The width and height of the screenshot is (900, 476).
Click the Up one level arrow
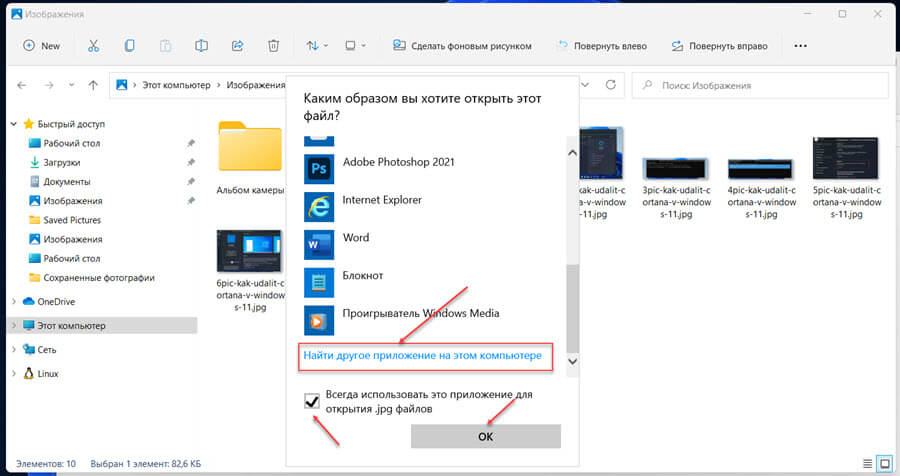pyautogui.click(x=93, y=85)
